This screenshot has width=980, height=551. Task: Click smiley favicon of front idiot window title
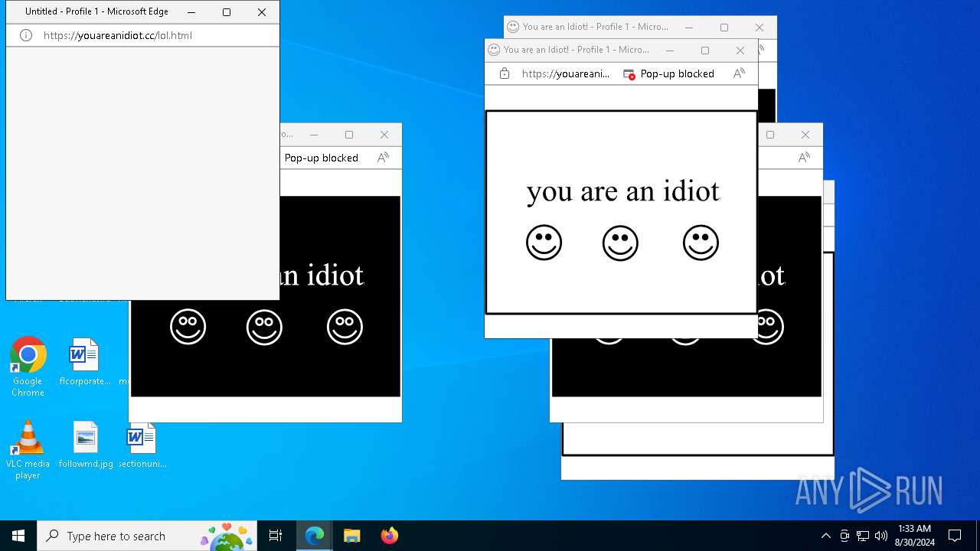[x=495, y=50]
